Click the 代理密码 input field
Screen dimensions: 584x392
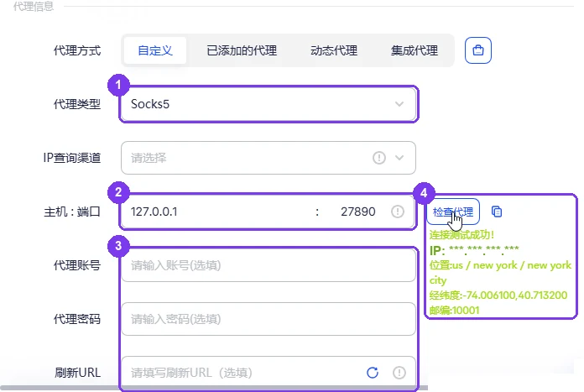[x=269, y=319]
